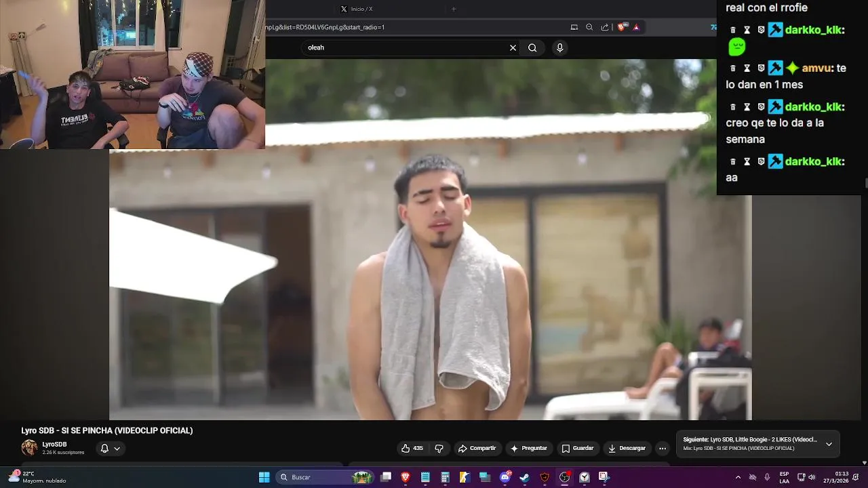Click the Descargar download button
Viewport: 868px width, 488px height.
click(x=627, y=448)
